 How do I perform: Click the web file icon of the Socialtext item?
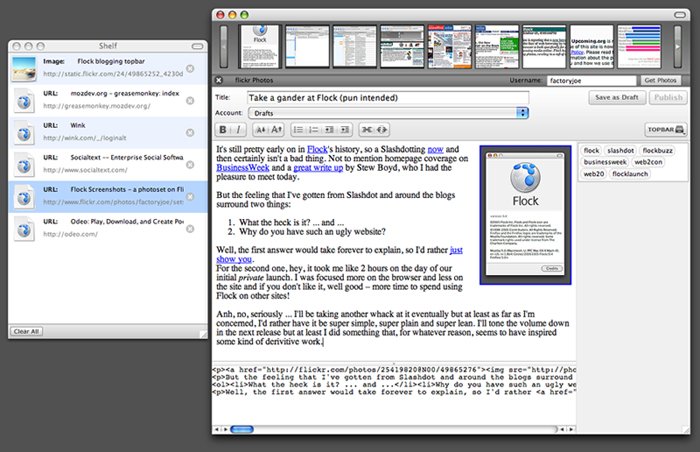(24, 165)
